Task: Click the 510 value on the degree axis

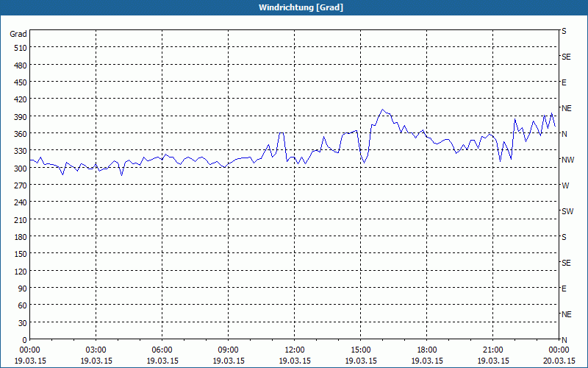Action: [21, 48]
